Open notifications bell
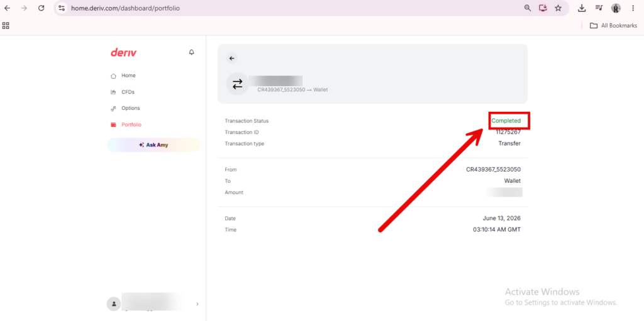This screenshot has height=321, width=644. (x=191, y=53)
